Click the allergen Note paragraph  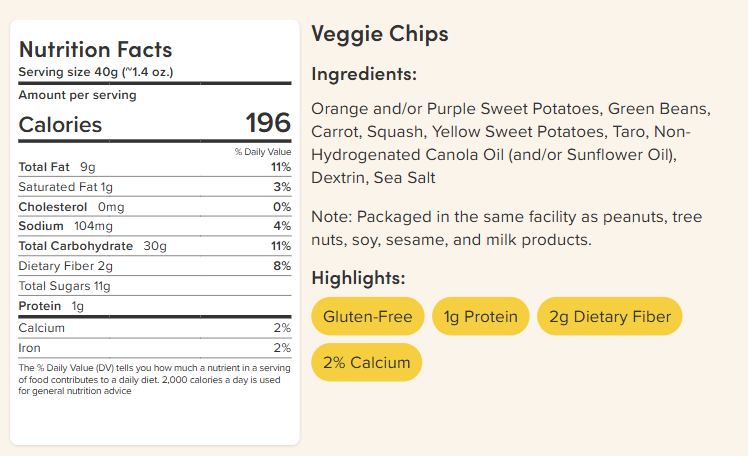[x=507, y=228]
